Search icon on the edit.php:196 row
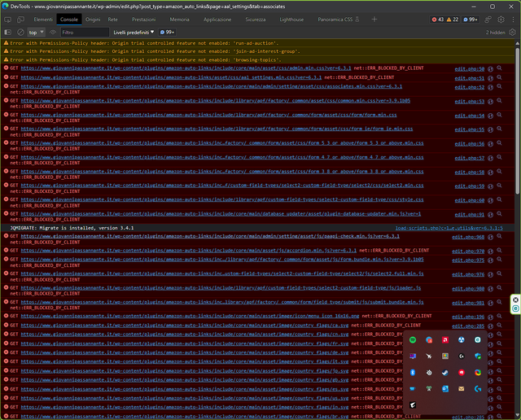 [499, 316]
